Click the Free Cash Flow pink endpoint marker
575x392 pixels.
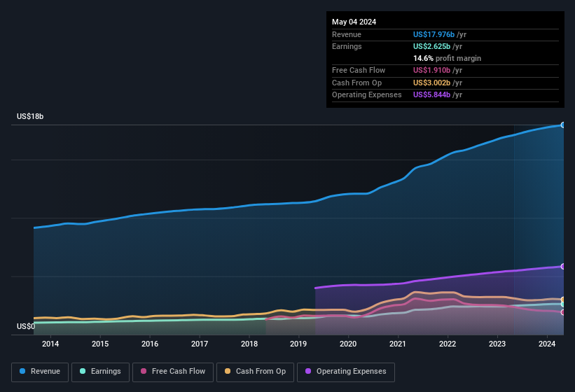[x=563, y=312]
